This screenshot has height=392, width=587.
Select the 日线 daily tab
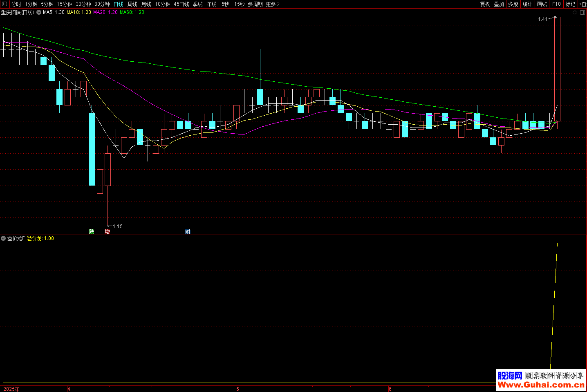pyautogui.click(x=119, y=4)
